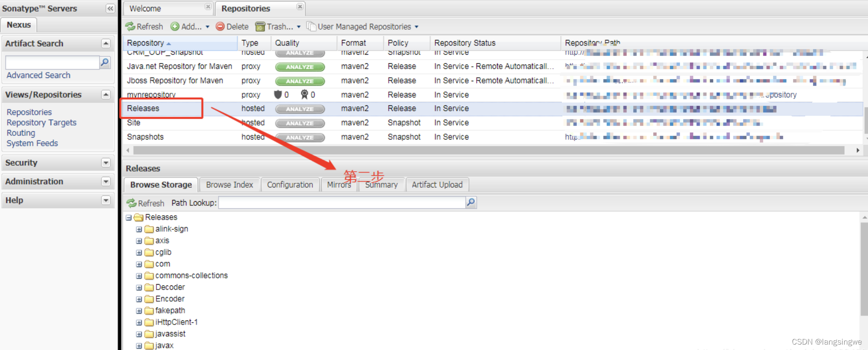Click ANALYZE button in Site row
The height and width of the screenshot is (350, 868).
tap(300, 123)
